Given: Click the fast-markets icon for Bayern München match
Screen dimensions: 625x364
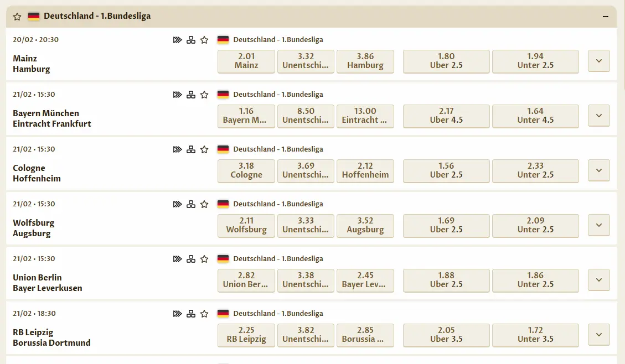Looking at the screenshot, I should pyautogui.click(x=177, y=94).
